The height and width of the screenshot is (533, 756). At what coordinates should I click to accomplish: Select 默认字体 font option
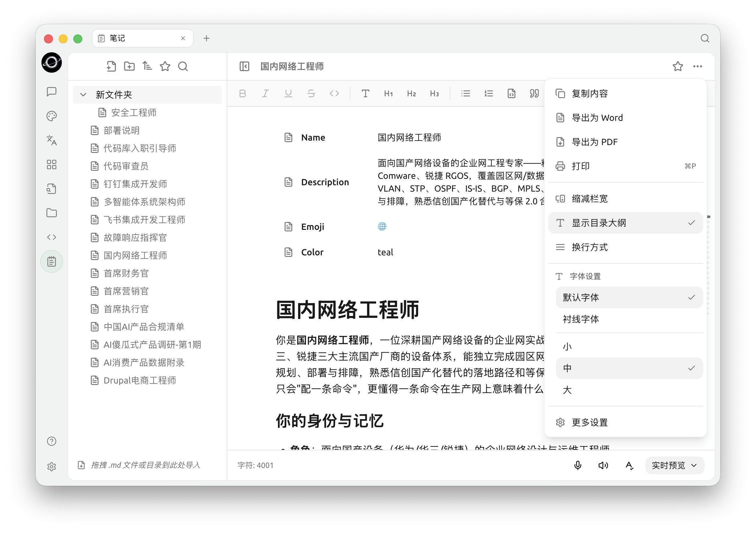coord(629,297)
